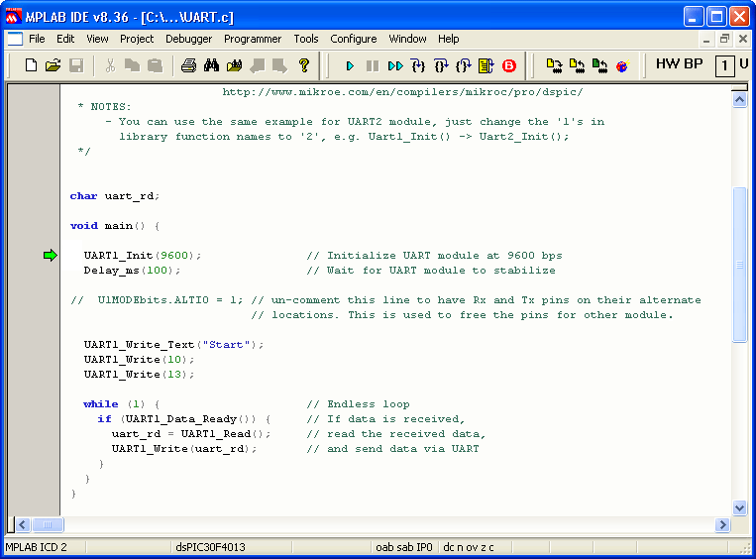Click the Read target device icon
The height and width of the screenshot is (559, 756).
coord(577,65)
